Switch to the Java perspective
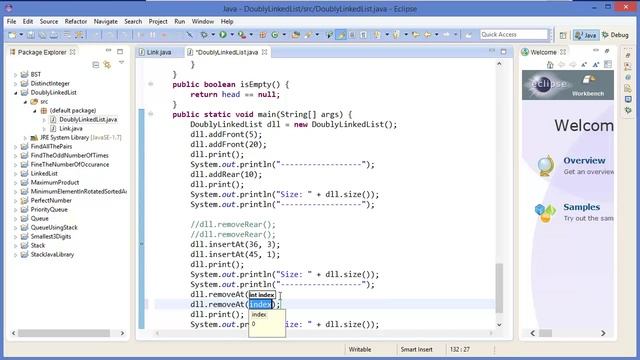Viewport: 640px width, 360px height. tap(586, 36)
